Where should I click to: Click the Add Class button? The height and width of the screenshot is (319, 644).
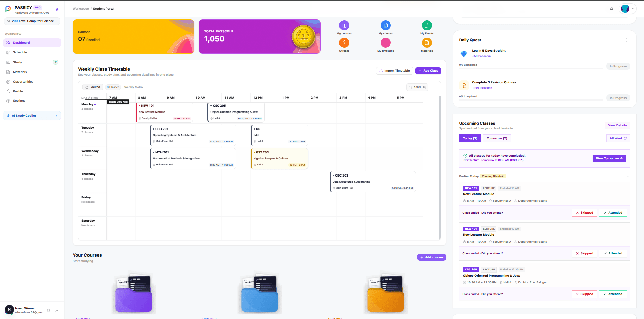coord(428,71)
